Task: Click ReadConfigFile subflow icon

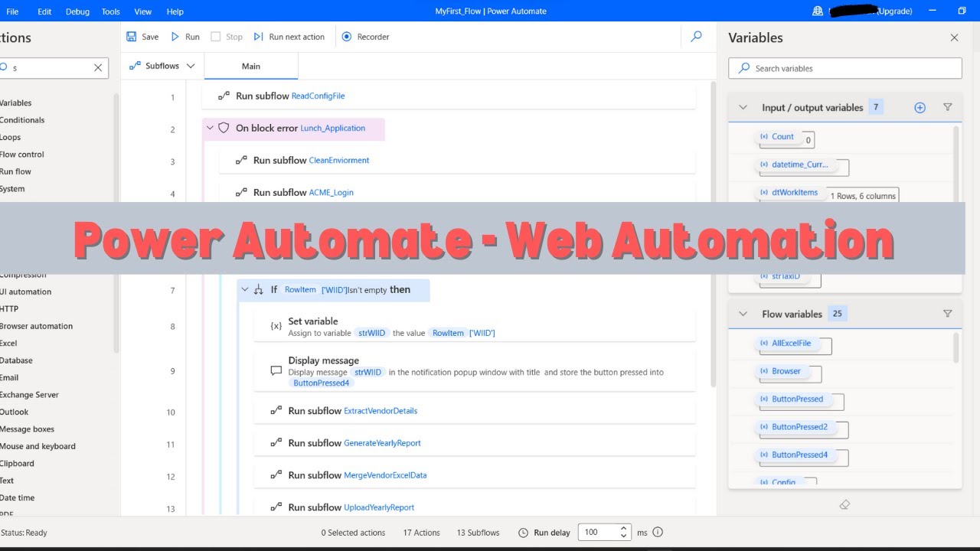Action: pos(224,96)
